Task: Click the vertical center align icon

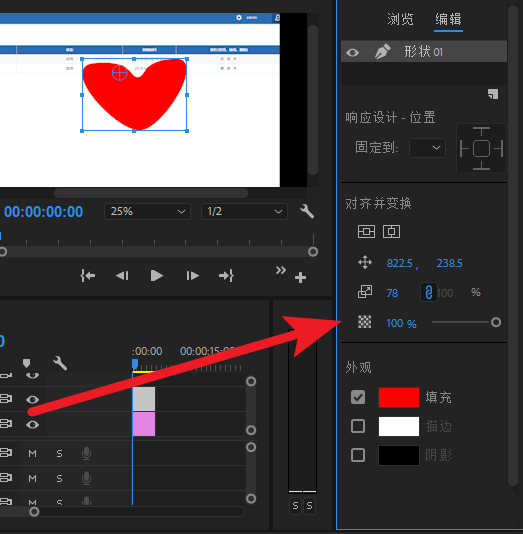Action: 366,232
